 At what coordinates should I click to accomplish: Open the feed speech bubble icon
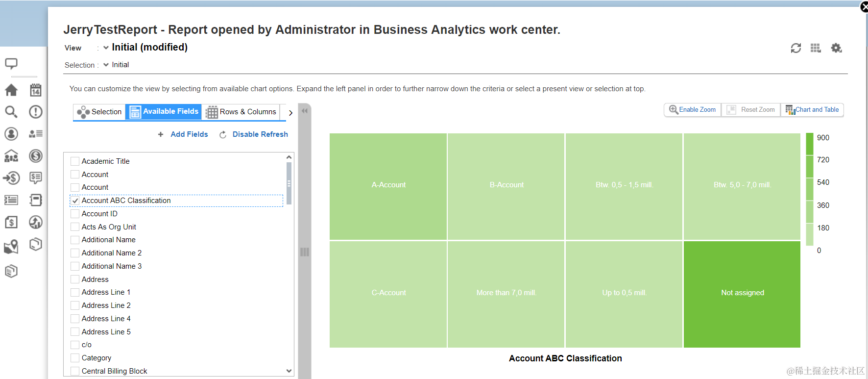(11, 64)
